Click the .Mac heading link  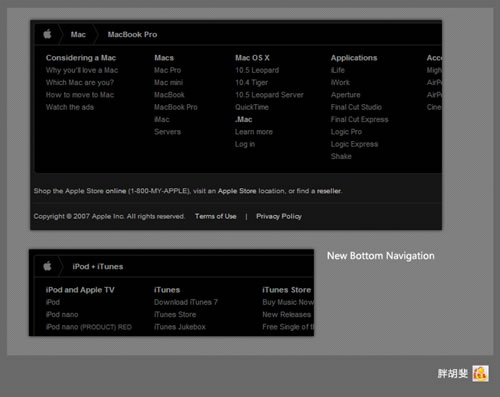(243, 120)
